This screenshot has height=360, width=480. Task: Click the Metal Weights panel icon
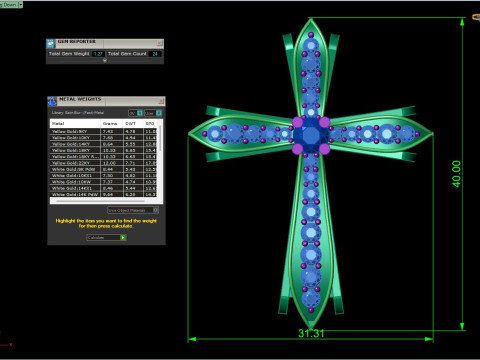(x=52, y=101)
